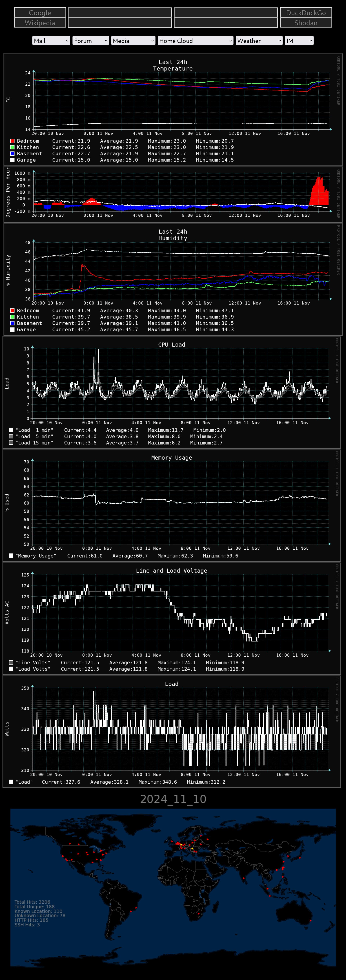The image size is (346, 980).
Task: Open the Home Cloud dropdown
Action: (x=195, y=41)
